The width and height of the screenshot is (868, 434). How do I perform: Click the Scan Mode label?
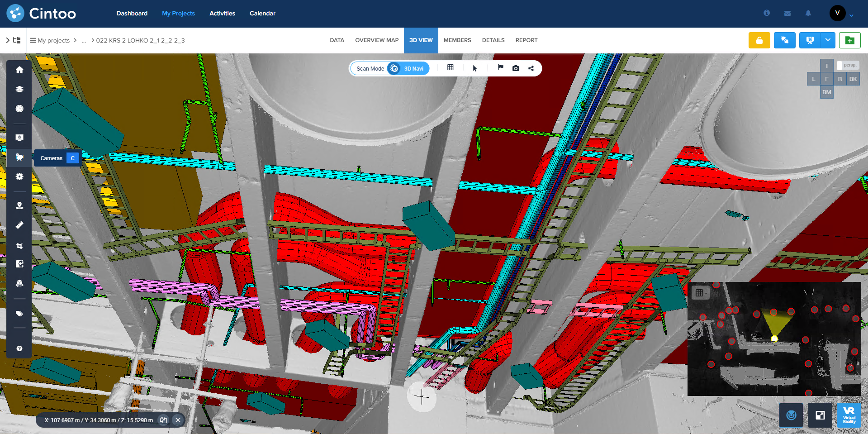pos(370,69)
